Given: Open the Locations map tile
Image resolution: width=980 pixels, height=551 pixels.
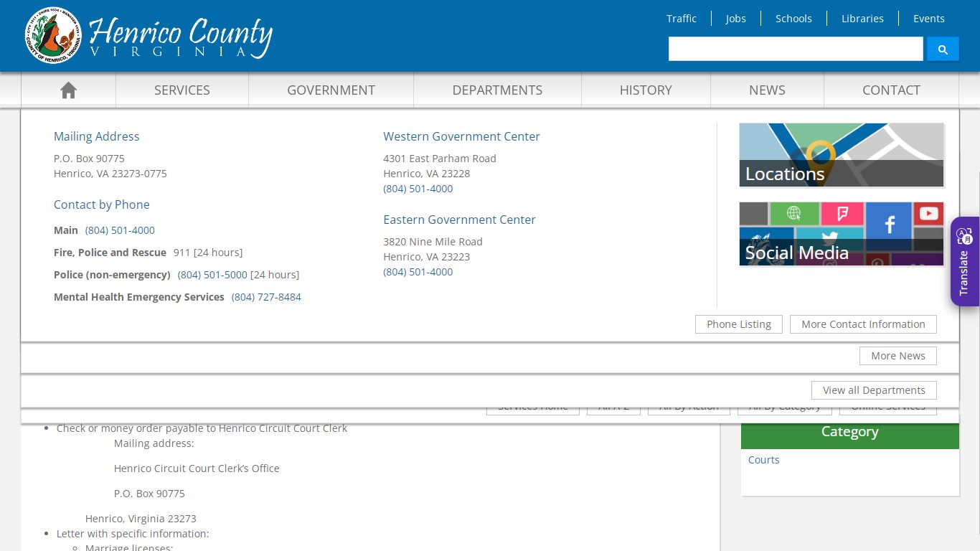Looking at the screenshot, I should click(842, 155).
